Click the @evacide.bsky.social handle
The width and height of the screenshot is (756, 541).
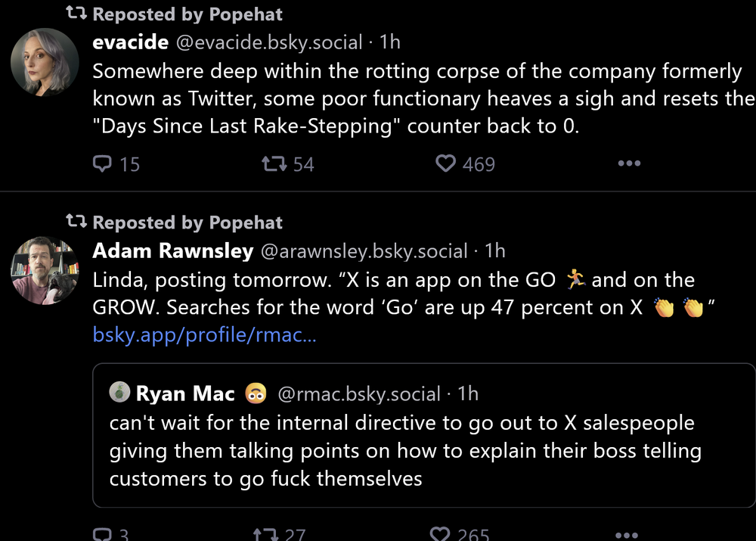(269, 42)
